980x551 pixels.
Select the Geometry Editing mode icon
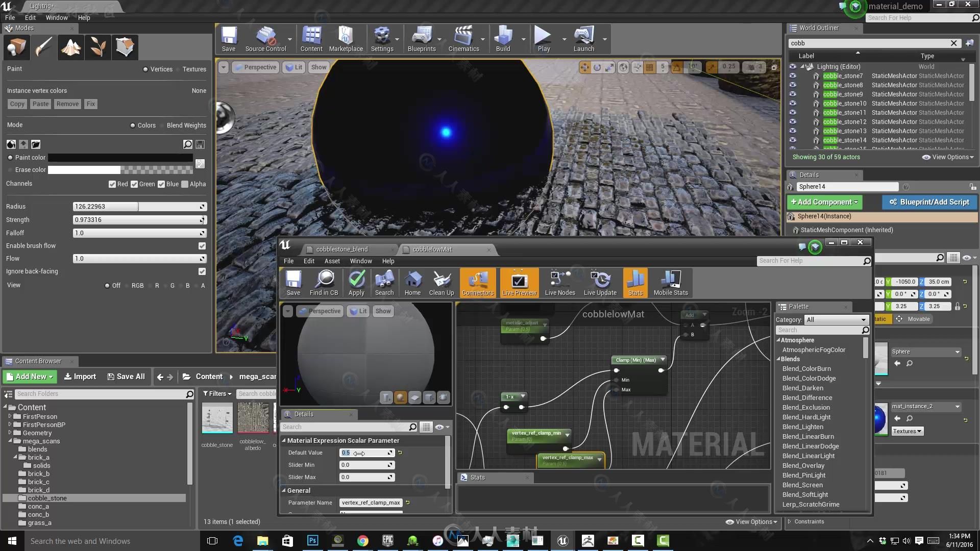point(125,47)
